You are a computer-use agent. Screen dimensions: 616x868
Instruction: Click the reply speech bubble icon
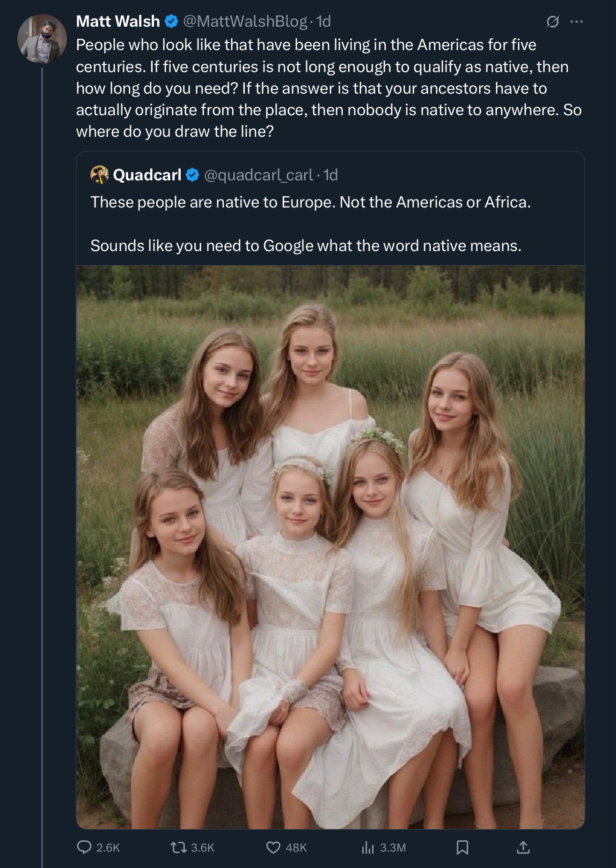tap(84, 847)
